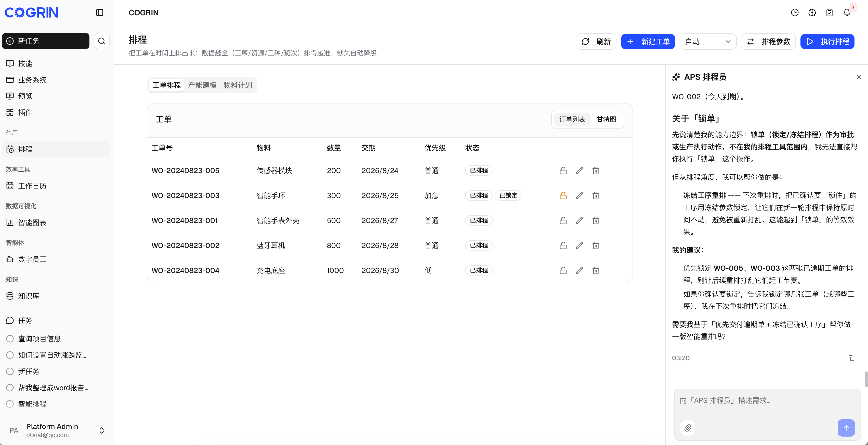Click the 刷新 button

tap(596, 42)
